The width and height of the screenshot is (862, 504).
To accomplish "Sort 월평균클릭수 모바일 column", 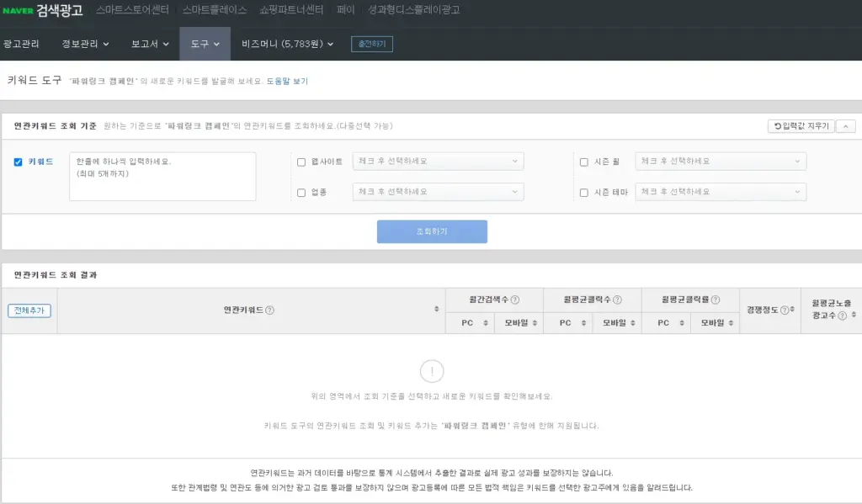I will tap(633, 322).
